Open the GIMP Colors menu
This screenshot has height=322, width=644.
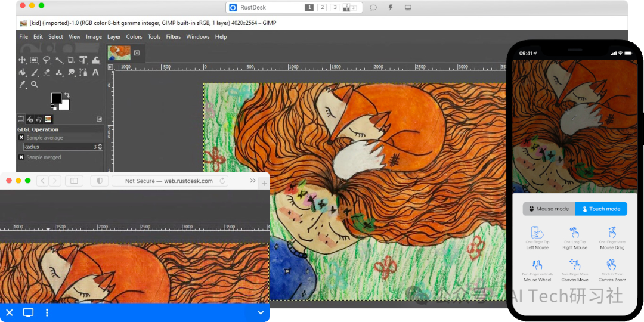(x=134, y=36)
